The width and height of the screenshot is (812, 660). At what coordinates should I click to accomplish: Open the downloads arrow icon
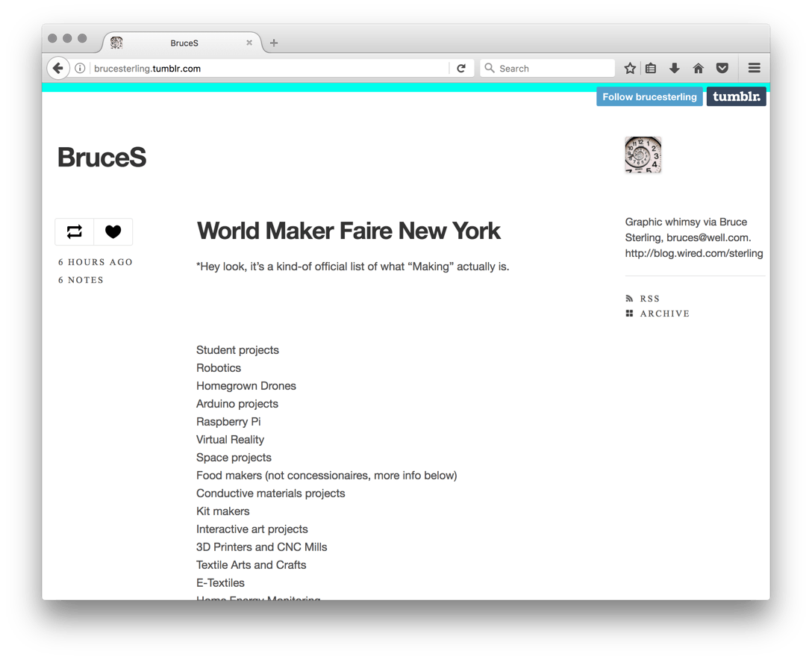point(675,68)
